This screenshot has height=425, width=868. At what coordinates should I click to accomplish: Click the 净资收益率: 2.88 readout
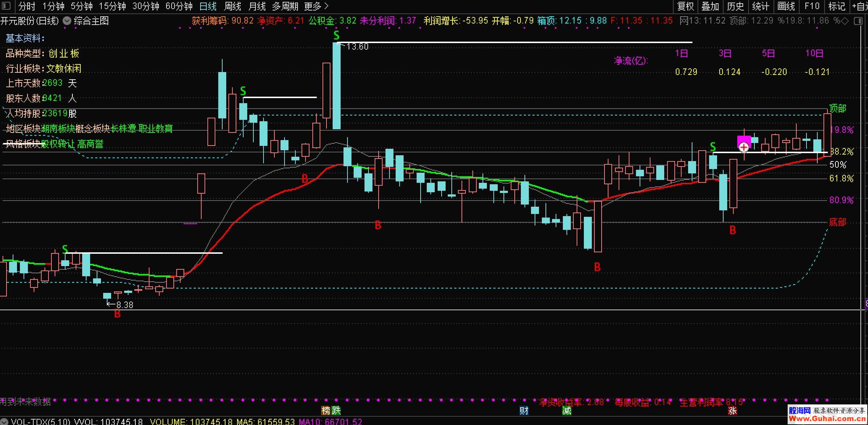[571, 402]
